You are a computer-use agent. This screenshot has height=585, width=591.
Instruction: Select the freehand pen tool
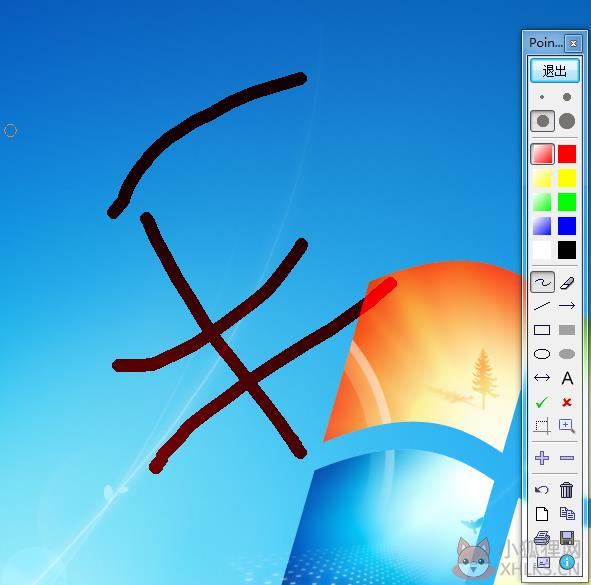click(542, 282)
